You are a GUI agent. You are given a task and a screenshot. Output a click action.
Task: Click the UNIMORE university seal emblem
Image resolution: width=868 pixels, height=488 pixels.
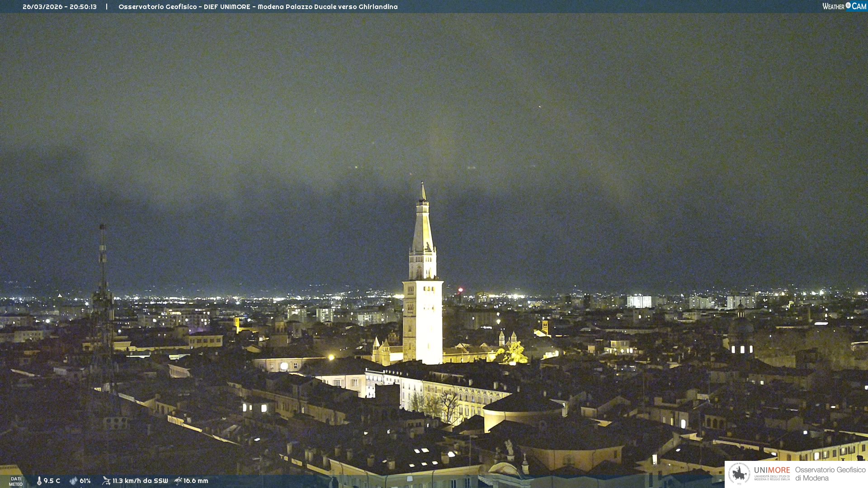[x=739, y=474]
